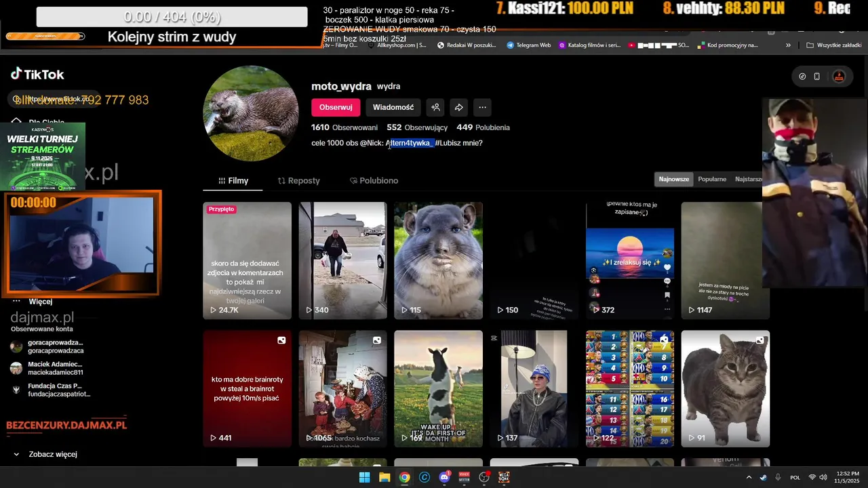Screen dimensions: 868x488
Task: Open Windows Start menu
Action: [x=364, y=477]
